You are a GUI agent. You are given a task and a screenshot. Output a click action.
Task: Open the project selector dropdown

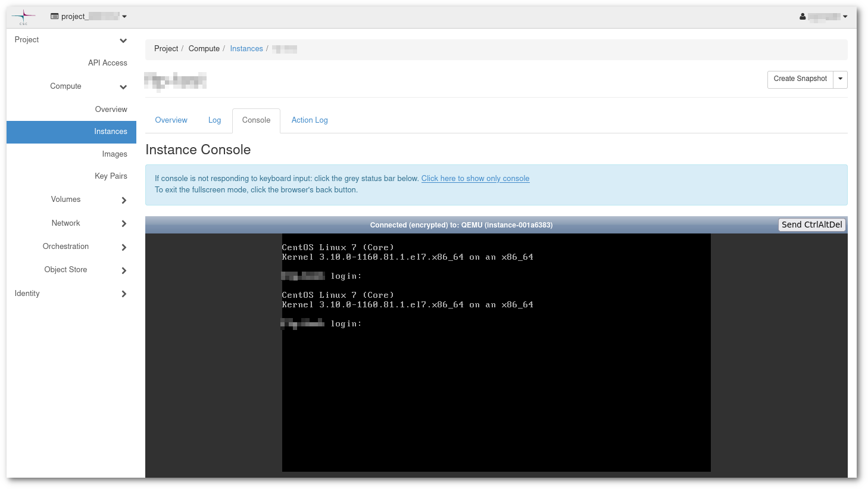124,16
